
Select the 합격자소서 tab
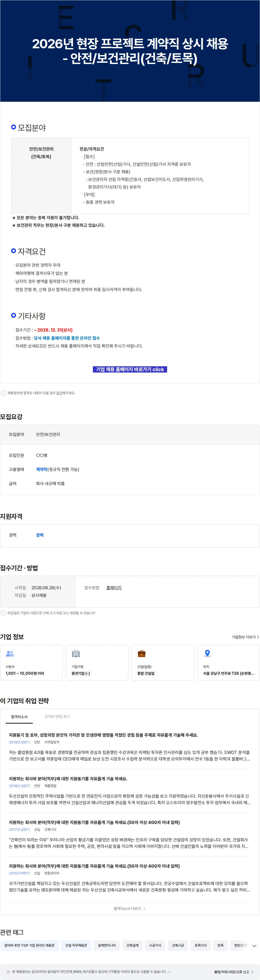[x=19, y=717]
